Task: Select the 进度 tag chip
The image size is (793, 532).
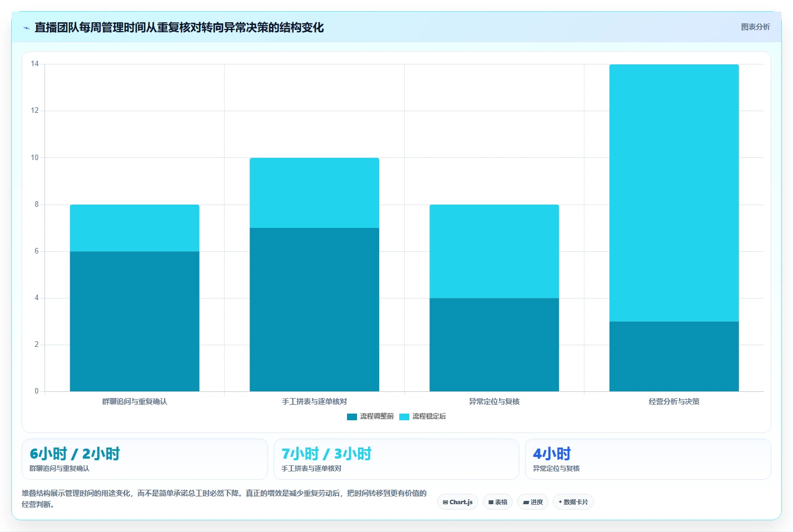Action: pos(533,502)
